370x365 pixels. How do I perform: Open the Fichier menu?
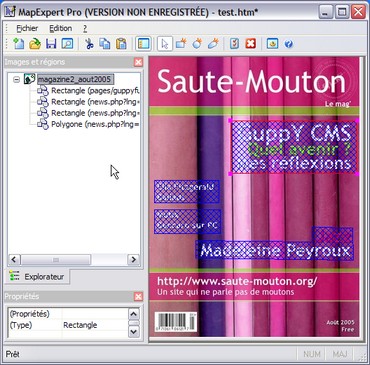tap(27, 28)
